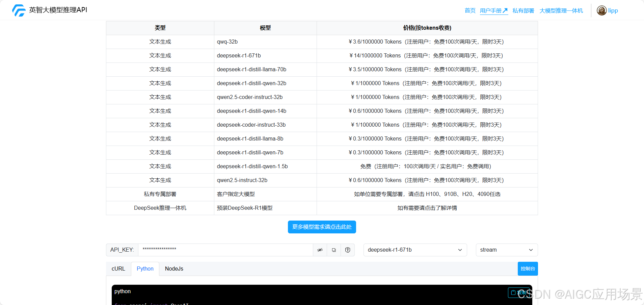Click deepseek-coder-instruct-33b cell
Screen dimensions: 644x305
tap(265, 125)
